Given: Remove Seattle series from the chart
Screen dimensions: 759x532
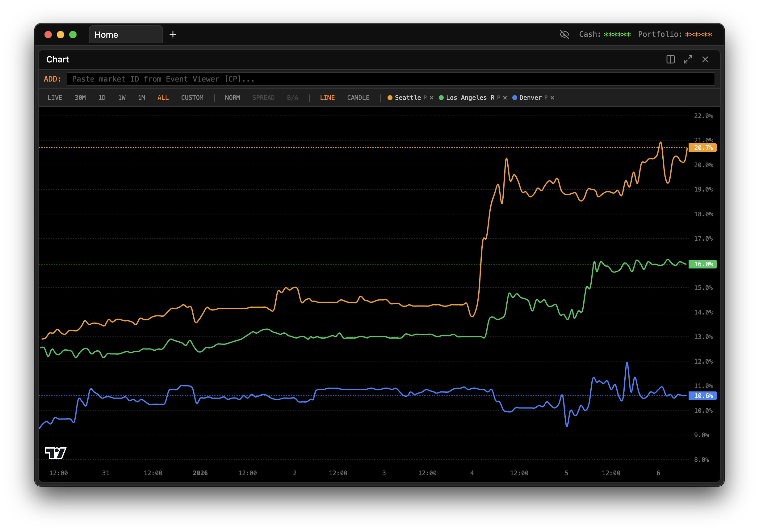Looking at the screenshot, I should pos(431,98).
